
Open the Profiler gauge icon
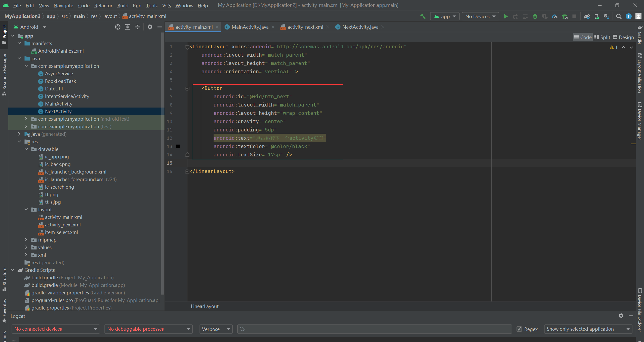(555, 16)
